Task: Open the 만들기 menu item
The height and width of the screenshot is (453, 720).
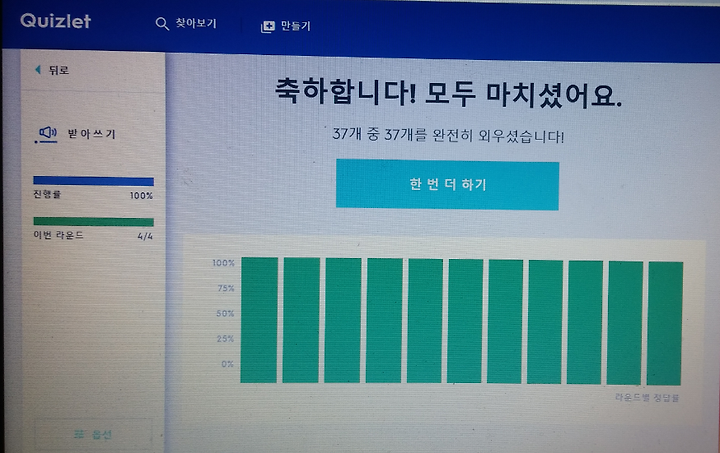Action: click(296, 26)
